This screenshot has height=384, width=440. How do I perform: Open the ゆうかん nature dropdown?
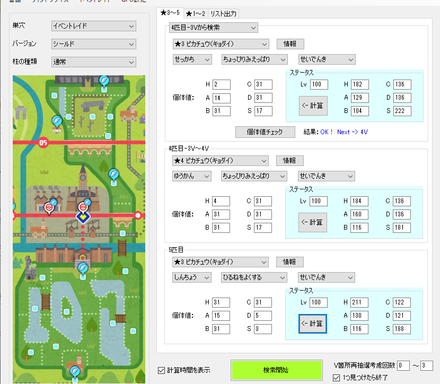(192, 176)
